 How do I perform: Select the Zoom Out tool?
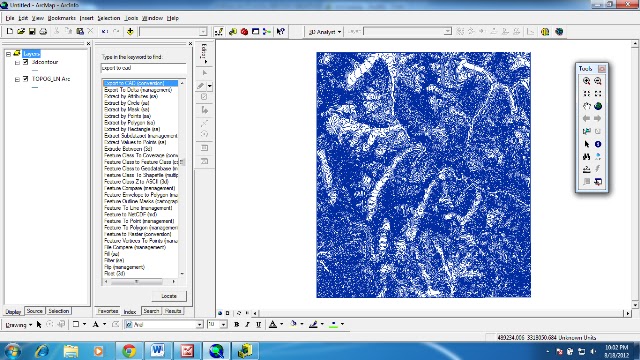point(598,81)
